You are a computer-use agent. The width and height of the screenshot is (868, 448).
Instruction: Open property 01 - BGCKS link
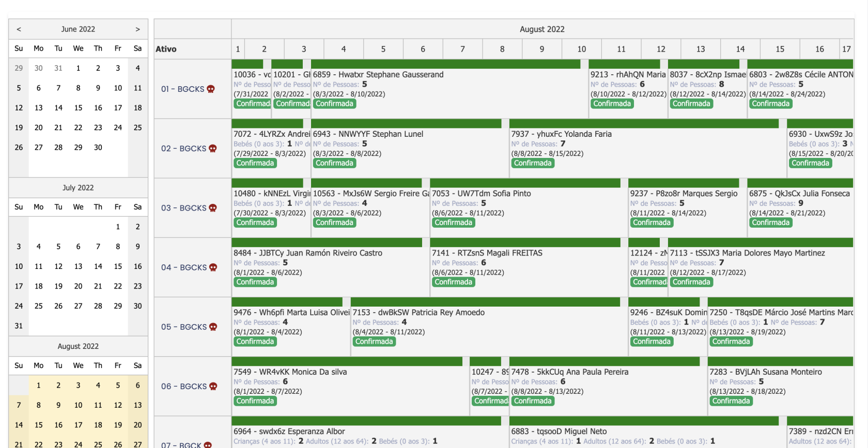tap(183, 89)
